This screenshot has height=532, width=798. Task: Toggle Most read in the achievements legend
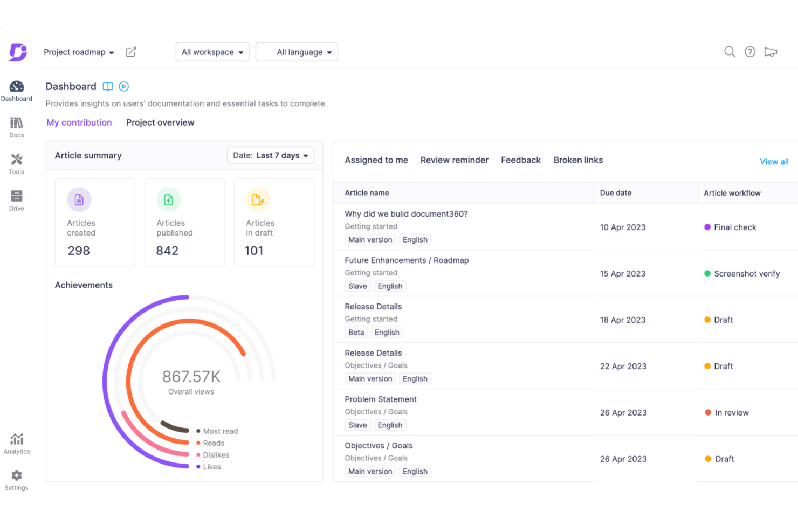pyautogui.click(x=219, y=431)
